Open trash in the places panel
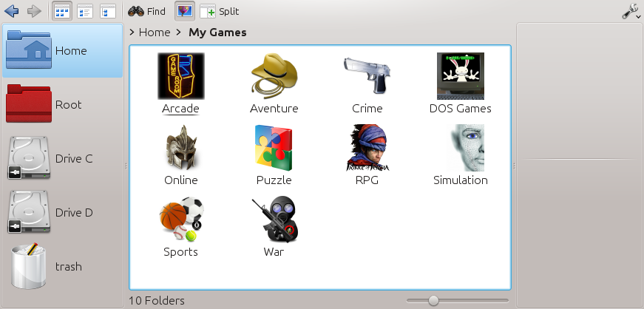Image resolution: width=644 pixels, height=309 pixels. tap(62, 267)
